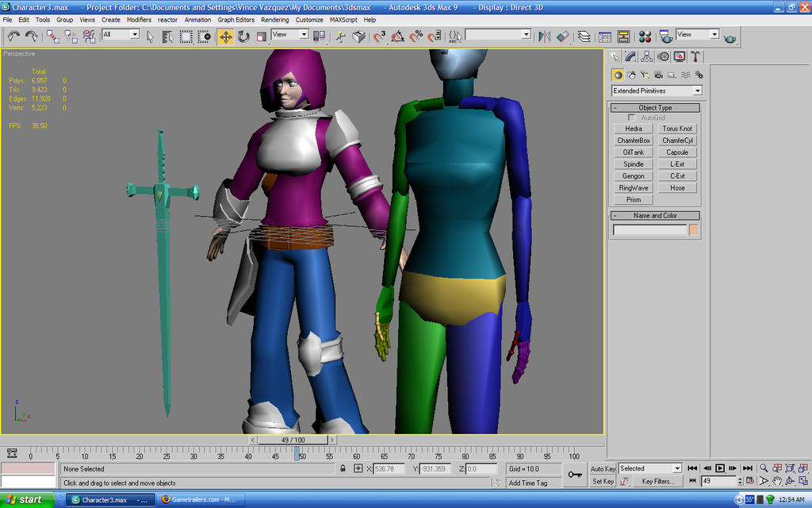Click Use Pivot Point Center icon
Viewport: 812px width, 508px height.
click(x=319, y=37)
